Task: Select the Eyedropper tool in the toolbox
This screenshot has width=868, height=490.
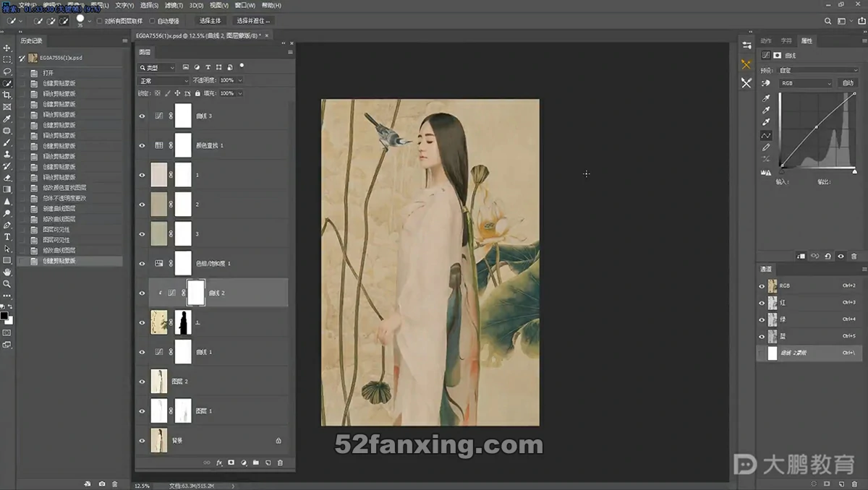Action: (7, 119)
